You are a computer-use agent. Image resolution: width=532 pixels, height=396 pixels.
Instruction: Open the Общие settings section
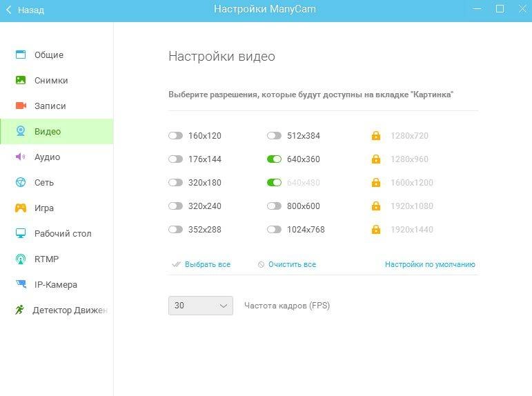click(x=57, y=55)
